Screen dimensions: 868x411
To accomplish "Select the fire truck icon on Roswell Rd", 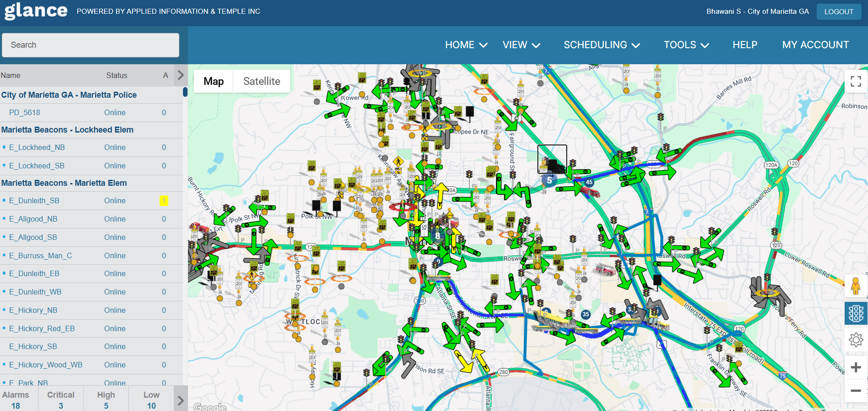I will (x=605, y=270).
